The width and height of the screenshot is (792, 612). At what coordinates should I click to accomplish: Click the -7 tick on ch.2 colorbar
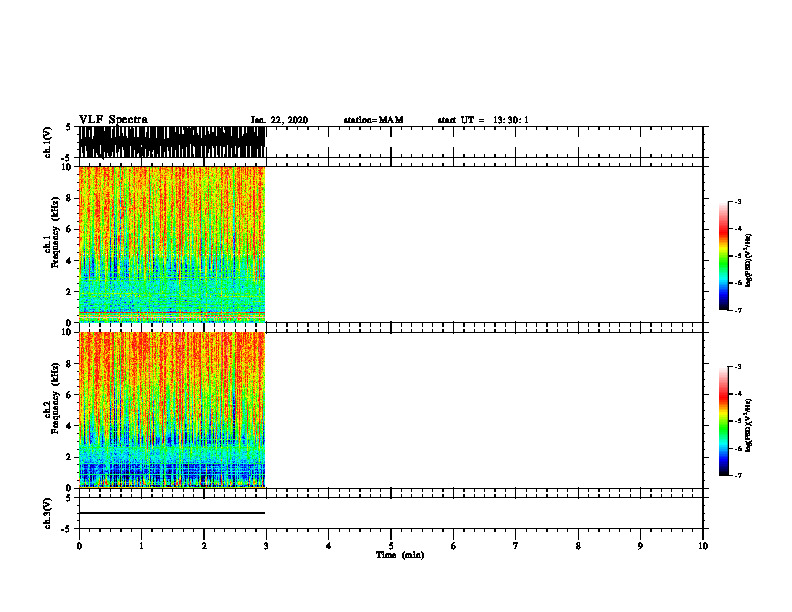coord(738,476)
